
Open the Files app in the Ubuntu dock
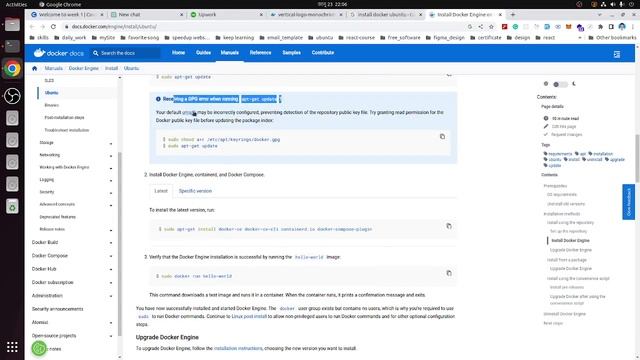(12, 24)
